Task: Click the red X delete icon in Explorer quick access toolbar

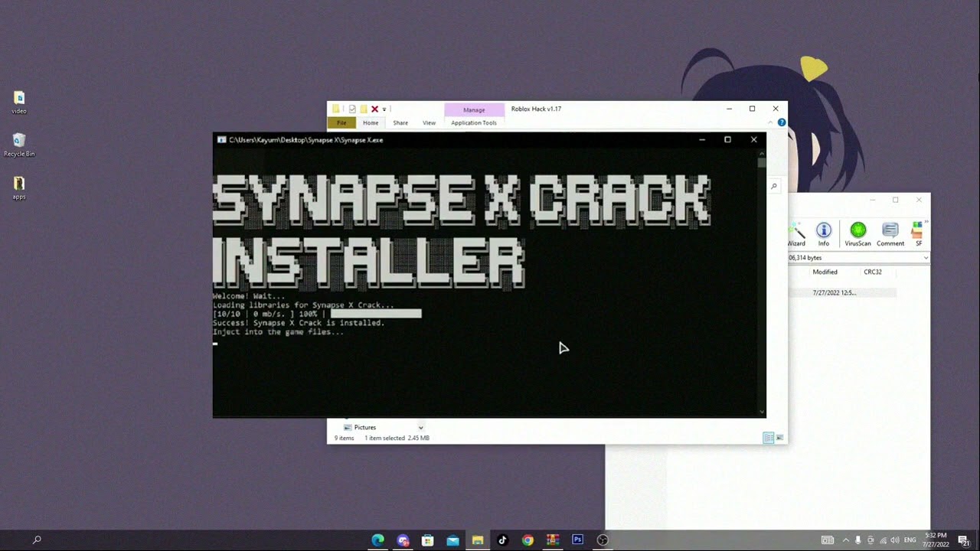Action: [374, 109]
